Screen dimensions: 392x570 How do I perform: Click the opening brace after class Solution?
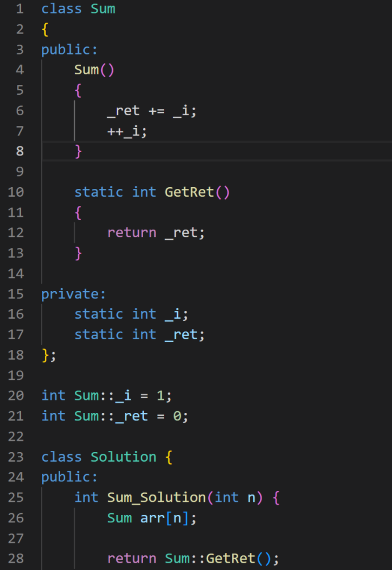168,457
